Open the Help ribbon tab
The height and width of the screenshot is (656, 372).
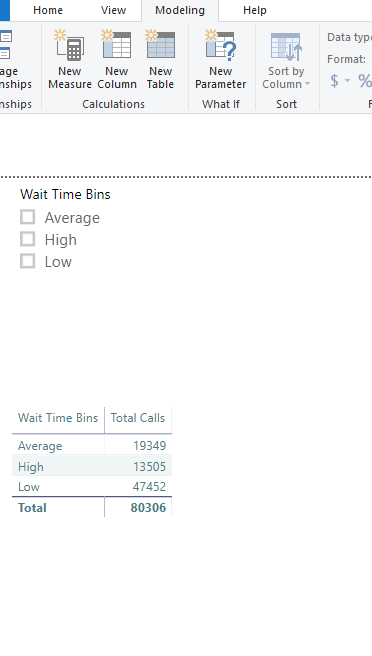pos(254,10)
